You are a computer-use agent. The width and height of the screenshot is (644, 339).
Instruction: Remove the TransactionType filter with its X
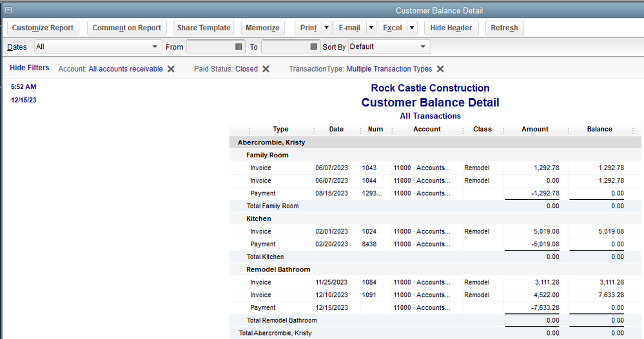440,69
